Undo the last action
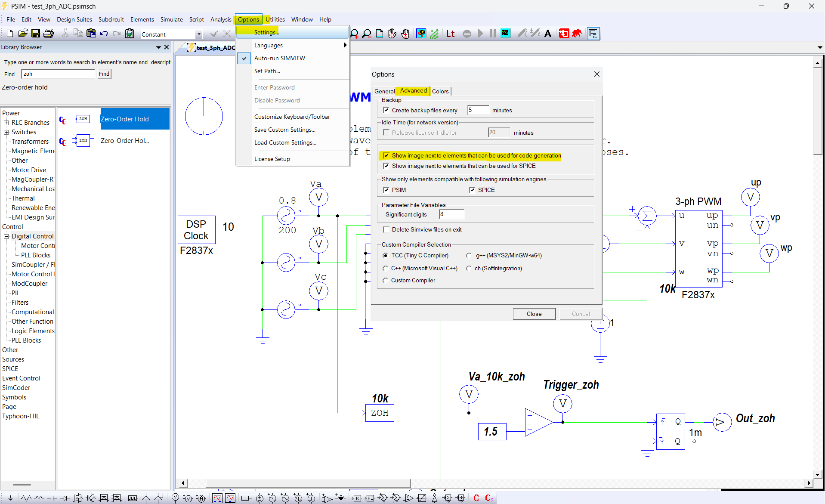This screenshot has height=504, width=825. [x=104, y=34]
